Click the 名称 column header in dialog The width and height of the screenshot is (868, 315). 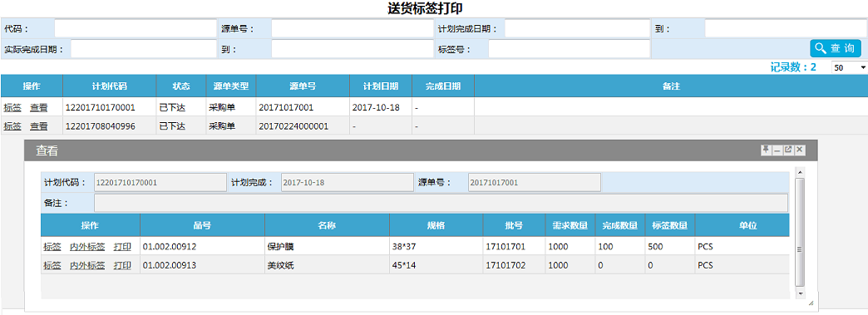coord(327,225)
